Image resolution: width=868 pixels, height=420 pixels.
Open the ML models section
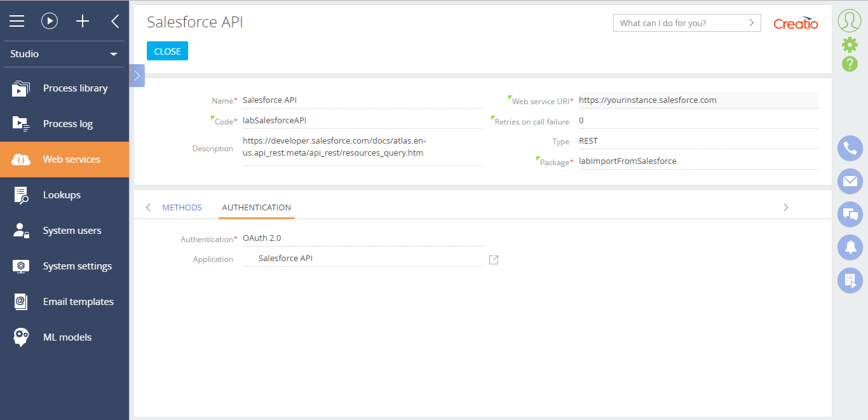pyautogui.click(x=64, y=337)
